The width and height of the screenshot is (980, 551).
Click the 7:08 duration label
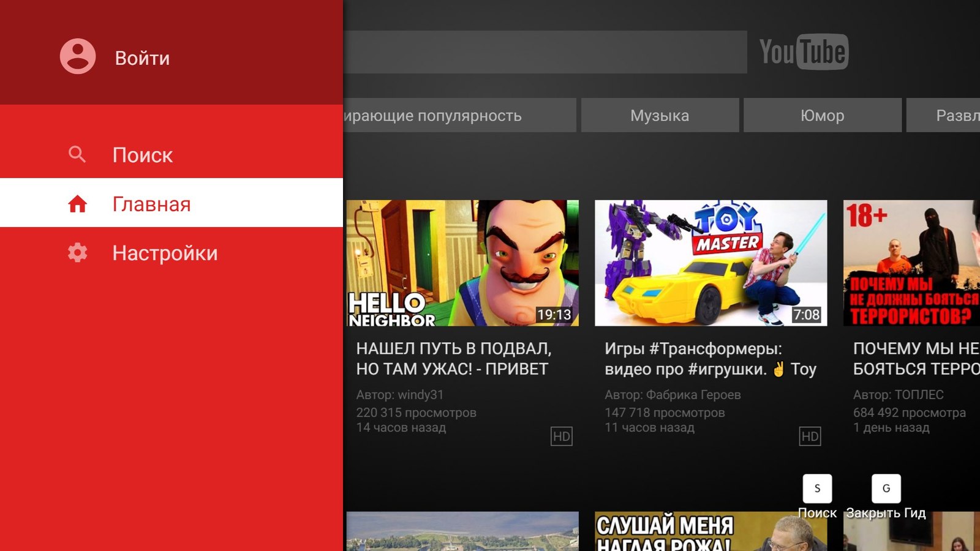pyautogui.click(x=807, y=315)
